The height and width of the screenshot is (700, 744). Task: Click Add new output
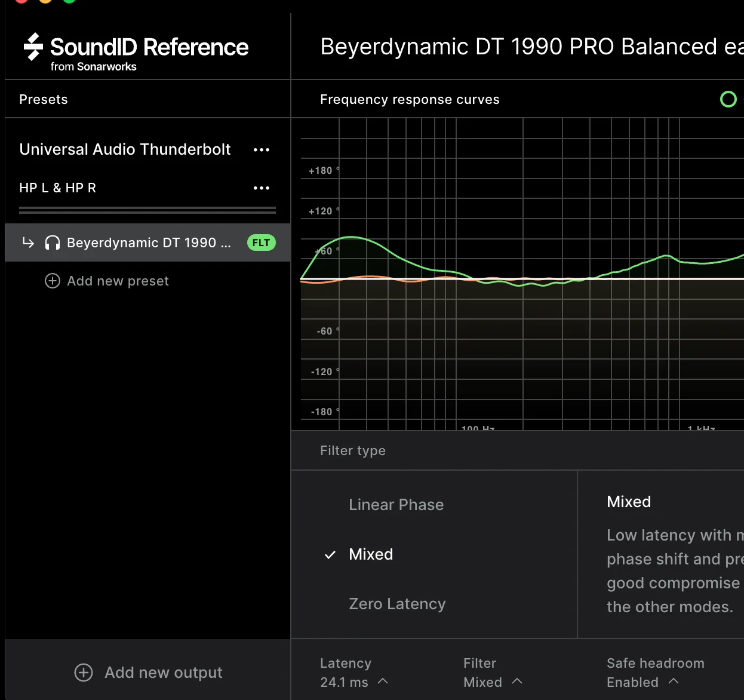pyautogui.click(x=164, y=673)
